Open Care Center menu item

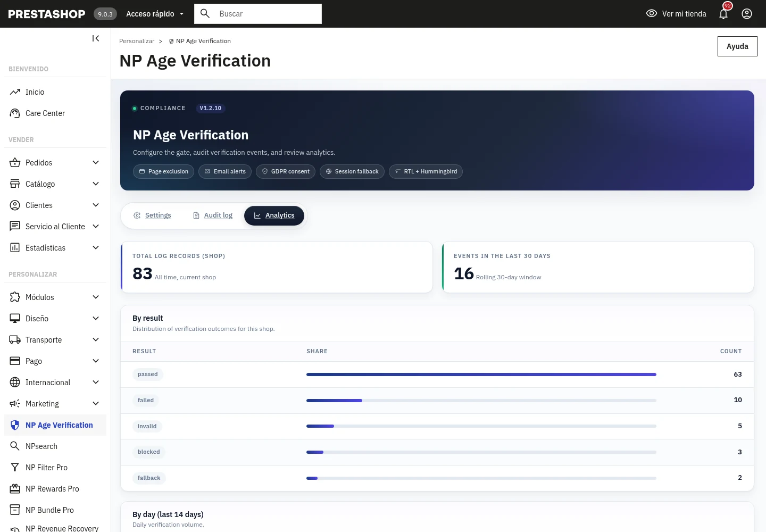(55, 113)
